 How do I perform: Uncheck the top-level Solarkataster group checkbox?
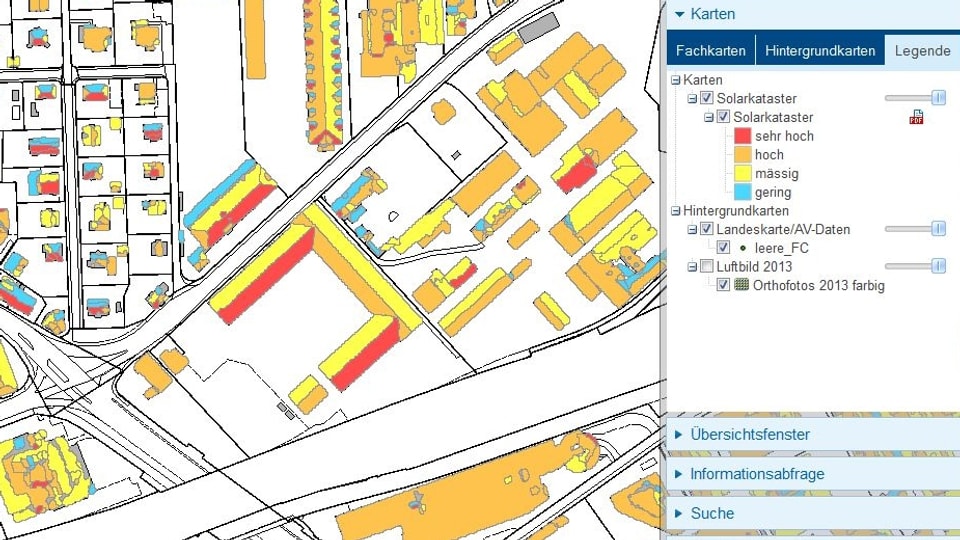pyautogui.click(x=707, y=98)
